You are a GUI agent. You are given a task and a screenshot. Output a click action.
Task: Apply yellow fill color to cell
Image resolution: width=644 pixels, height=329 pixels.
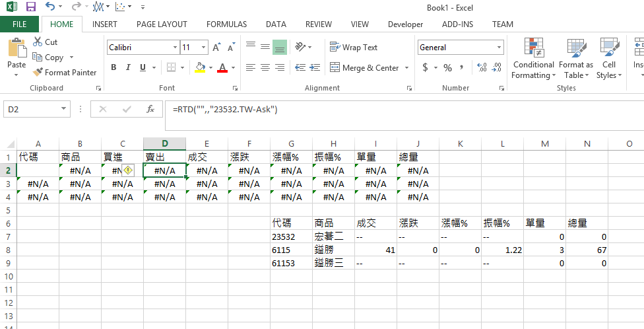click(200, 67)
